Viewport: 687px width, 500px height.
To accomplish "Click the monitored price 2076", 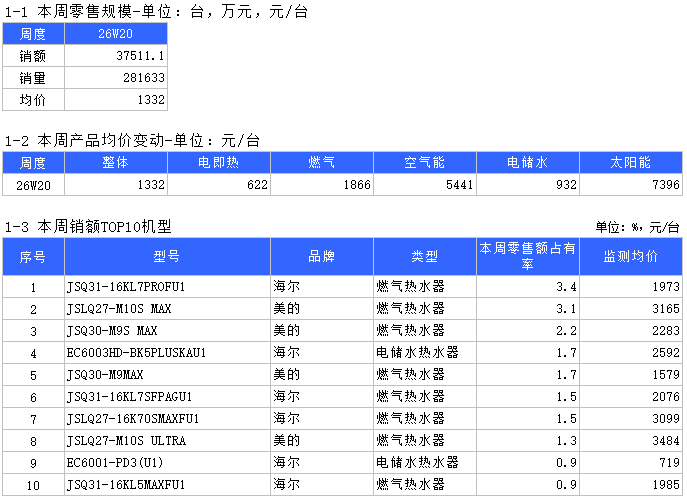I will click(666, 397).
